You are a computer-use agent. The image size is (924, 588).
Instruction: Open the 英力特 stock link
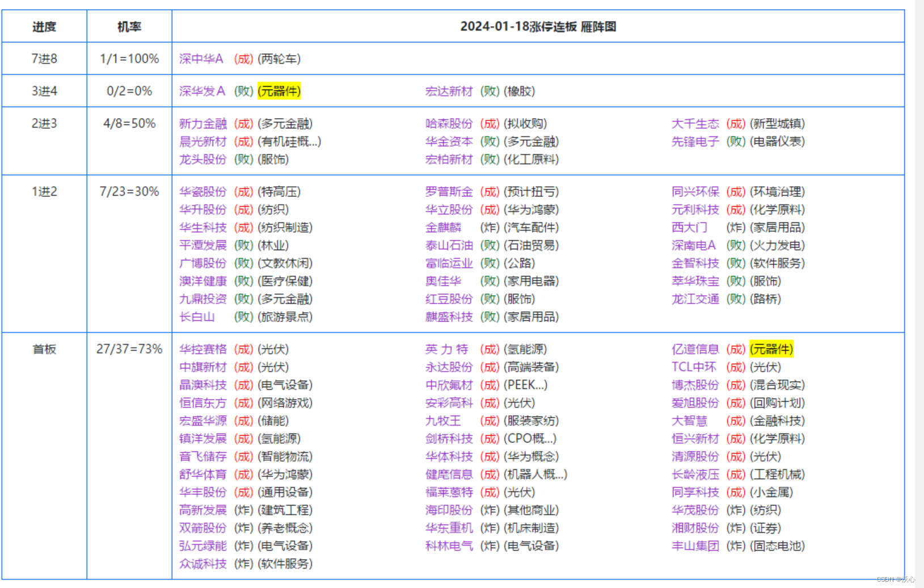coord(447,349)
